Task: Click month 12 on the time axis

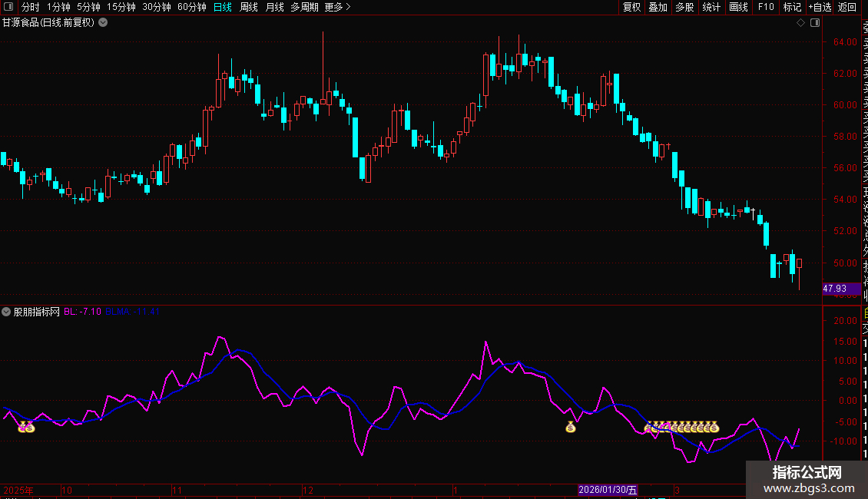Action: [x=308, y=490]
